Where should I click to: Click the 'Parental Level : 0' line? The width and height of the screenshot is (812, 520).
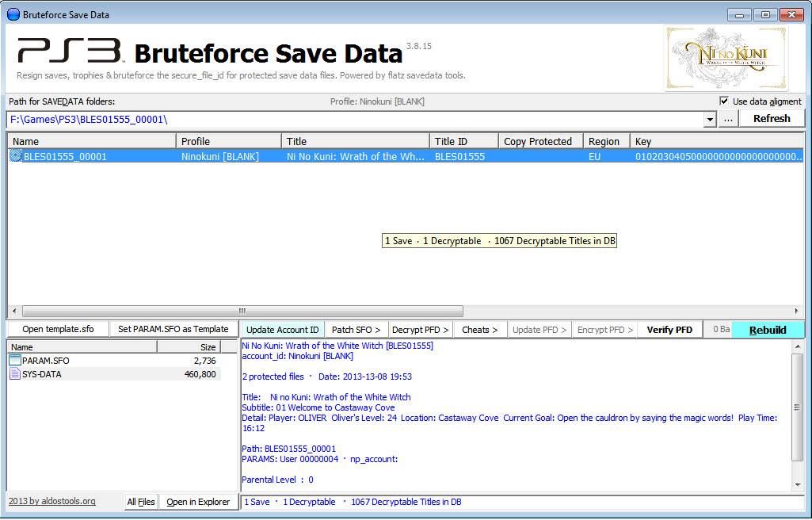(x=277, y=480)
